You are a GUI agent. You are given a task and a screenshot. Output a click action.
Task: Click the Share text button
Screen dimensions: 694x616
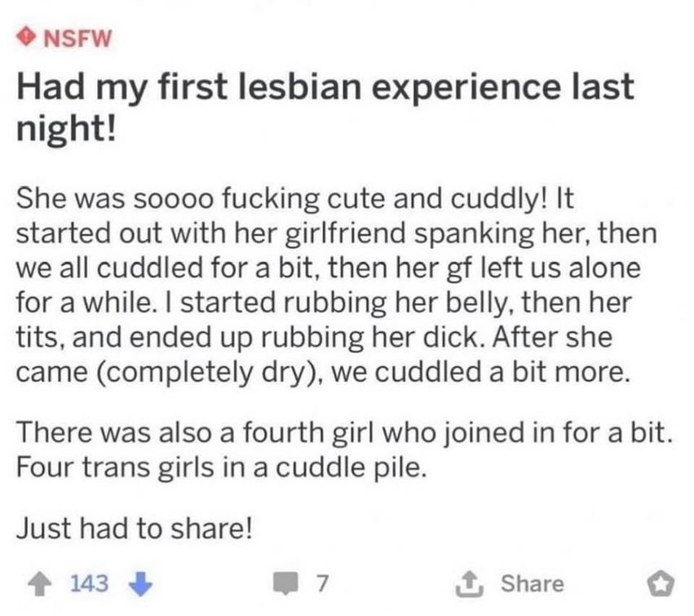[533, 583]
